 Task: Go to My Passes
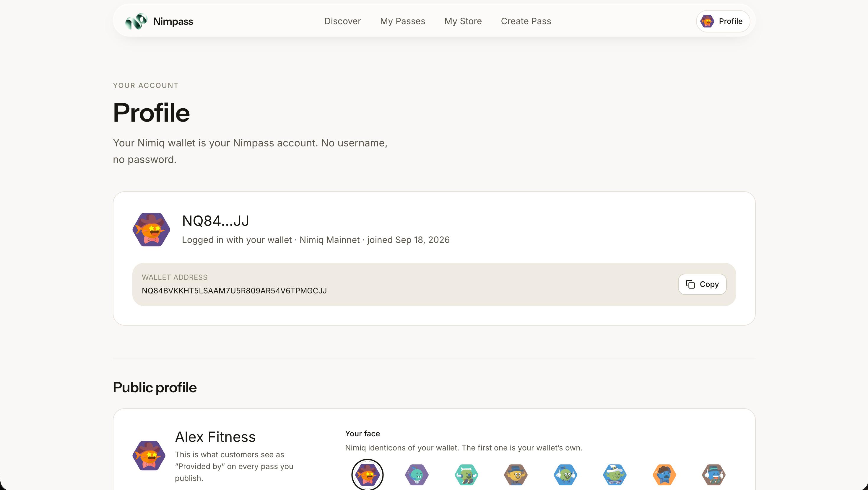click(x=402, y=21)
